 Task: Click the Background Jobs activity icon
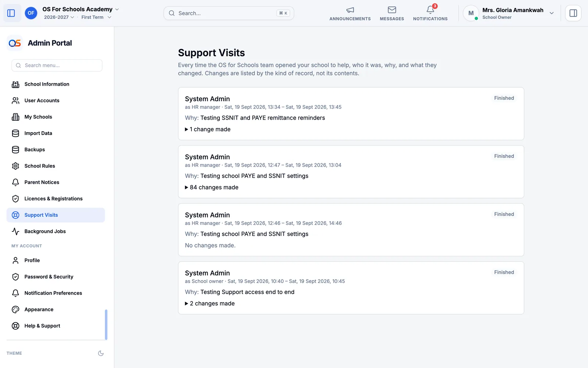pyautogui.click(x=15, y=231)
